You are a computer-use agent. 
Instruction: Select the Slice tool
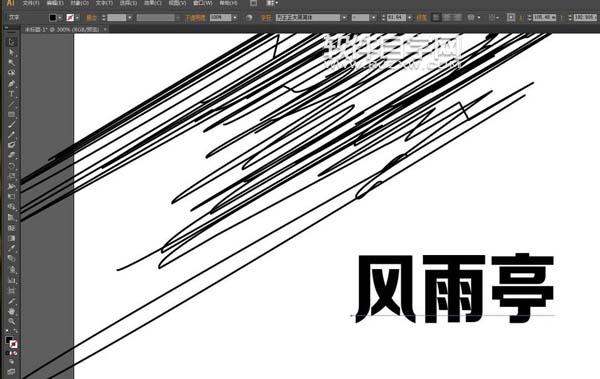[12, 301]
